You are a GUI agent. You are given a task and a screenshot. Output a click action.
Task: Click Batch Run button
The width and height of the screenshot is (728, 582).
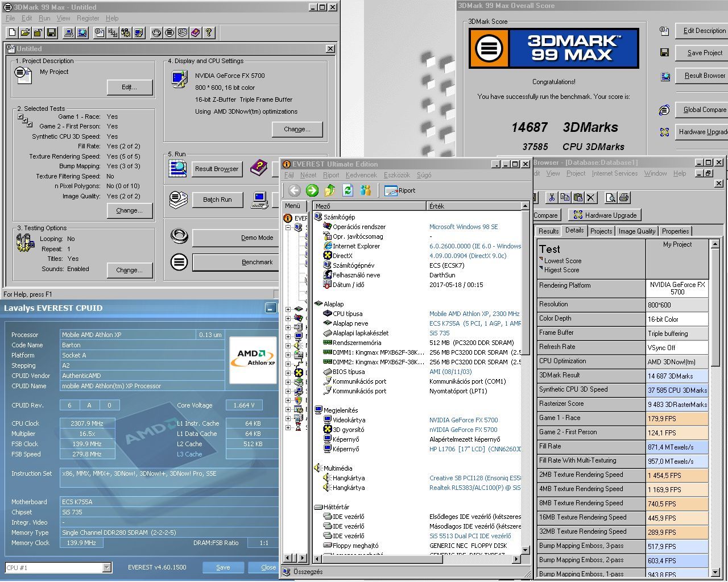click(x=217, y=199)
